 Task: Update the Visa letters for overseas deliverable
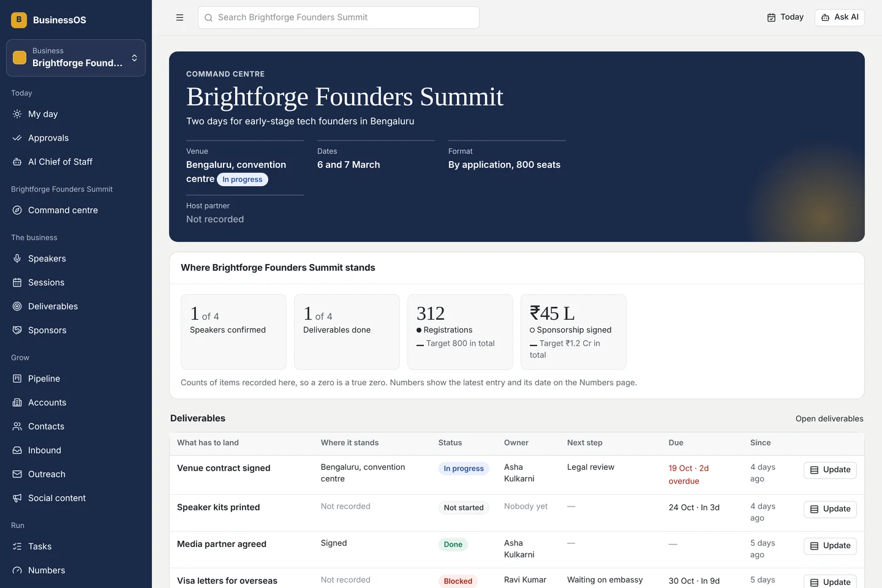(830, 582)
